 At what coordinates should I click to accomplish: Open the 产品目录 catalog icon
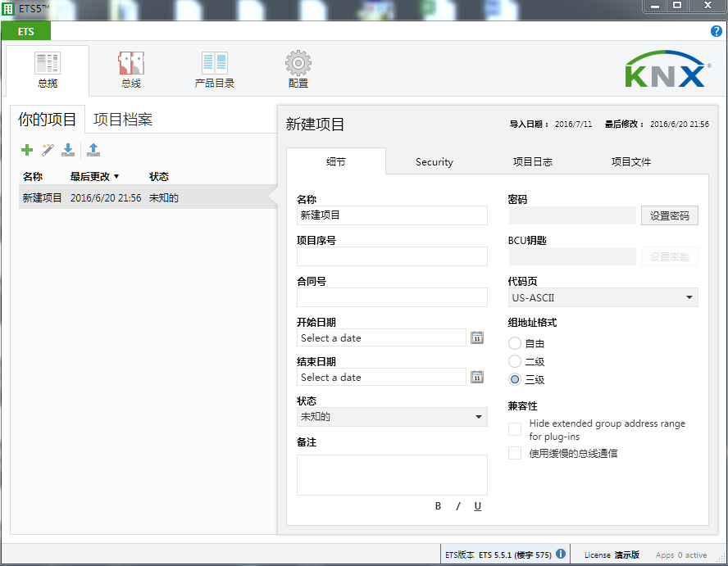(214, 64)
